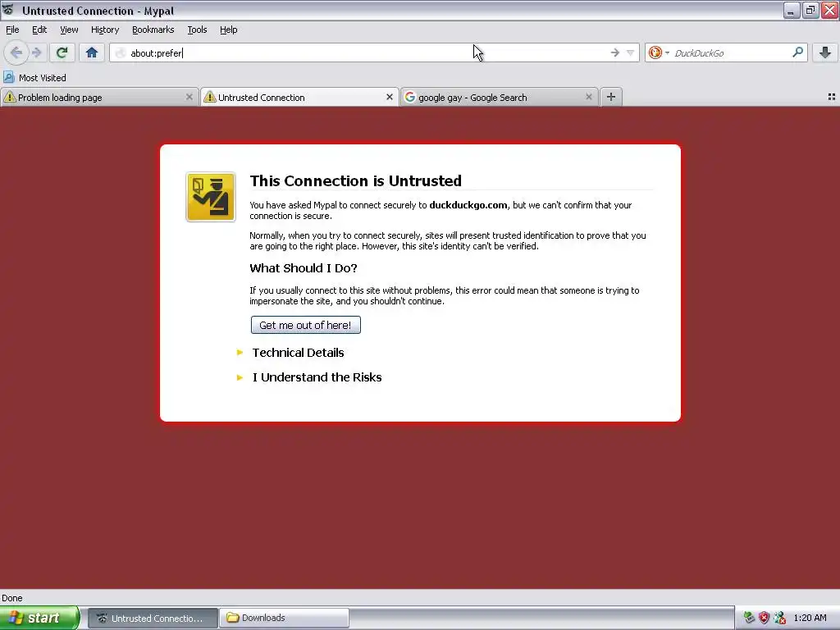Click the duckduckgo.com bold text
This screenshot has width=840, height=630.
tap(468, 205)
